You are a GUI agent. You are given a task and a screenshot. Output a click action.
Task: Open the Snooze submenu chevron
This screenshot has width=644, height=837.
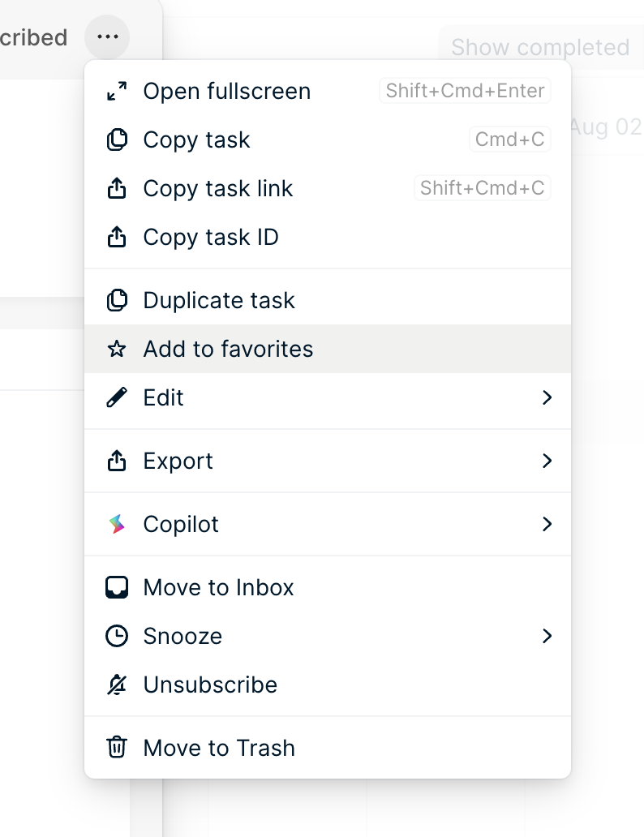pos(547,636)
